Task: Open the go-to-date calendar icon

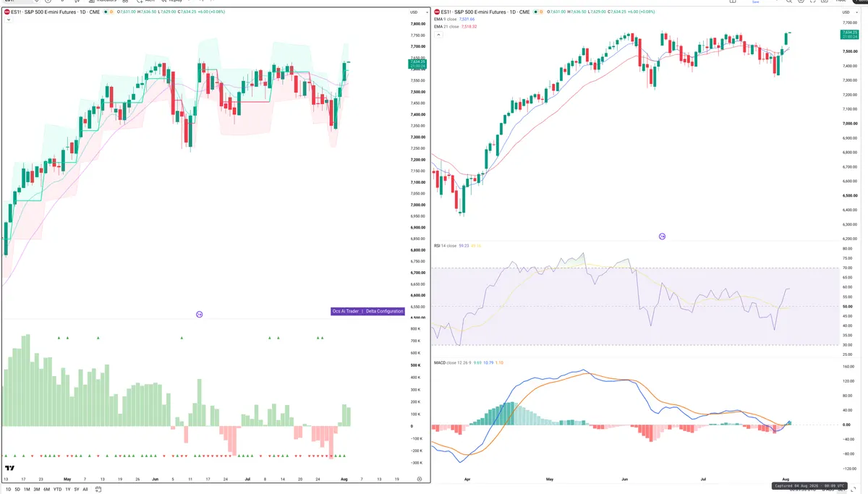Action: pos(98,490)
